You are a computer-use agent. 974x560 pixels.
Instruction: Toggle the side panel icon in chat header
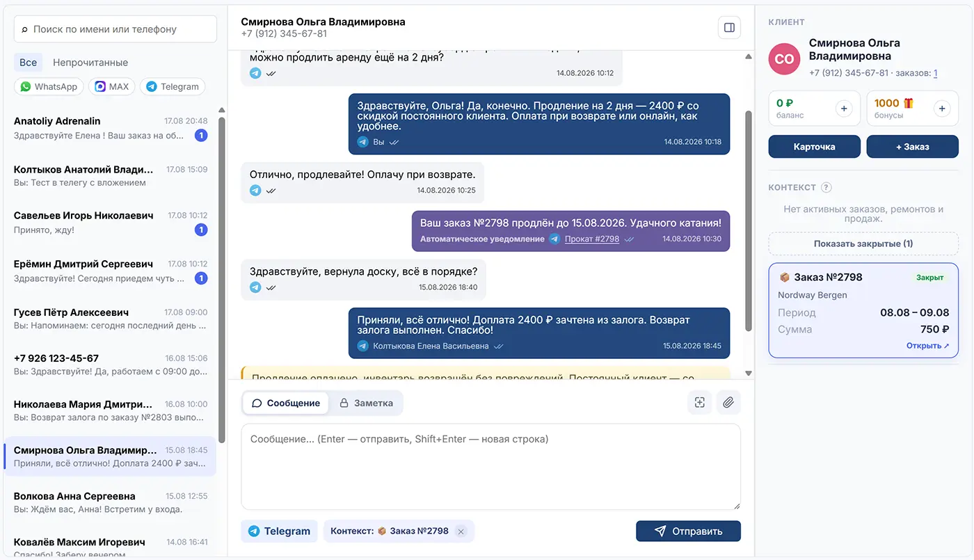click(729, 28)
